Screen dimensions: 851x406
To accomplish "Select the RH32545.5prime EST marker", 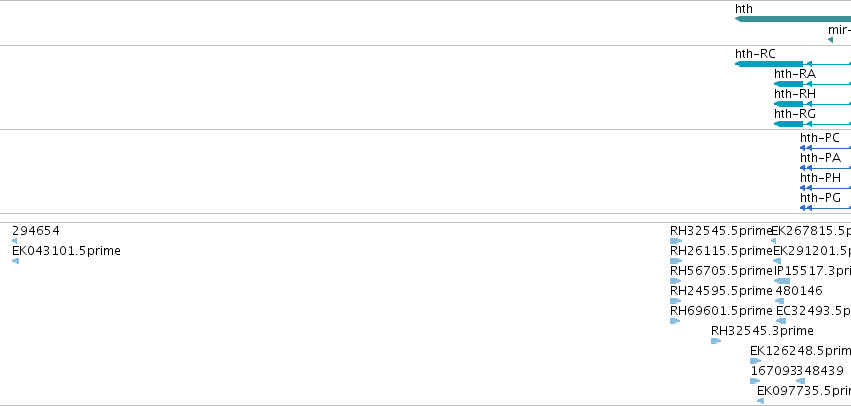I will tap(676, 240).
